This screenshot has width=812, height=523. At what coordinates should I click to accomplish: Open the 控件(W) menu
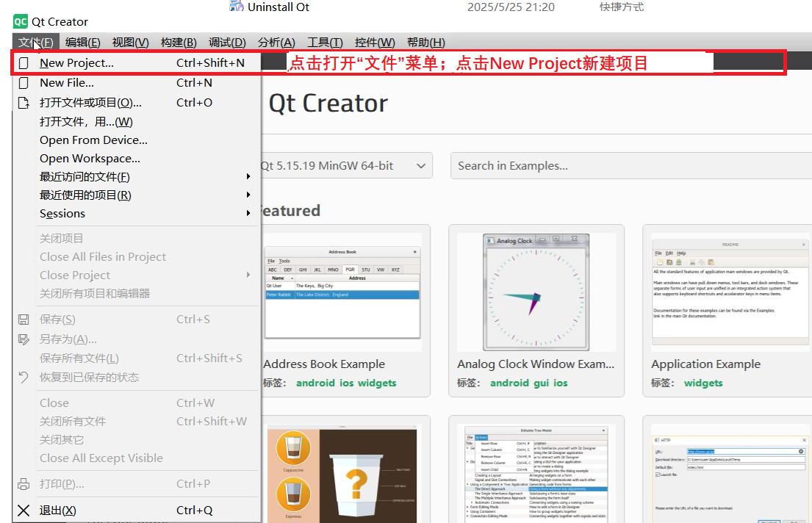point(375,43)
